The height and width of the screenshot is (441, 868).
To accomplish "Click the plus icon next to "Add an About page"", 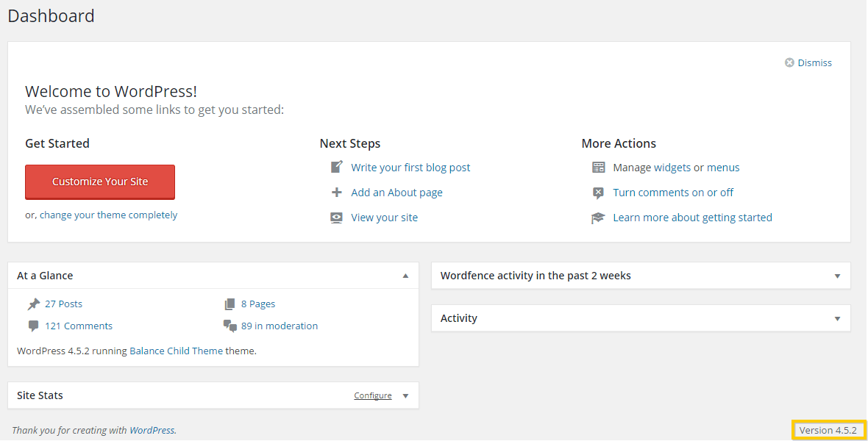I will [336, 192].
